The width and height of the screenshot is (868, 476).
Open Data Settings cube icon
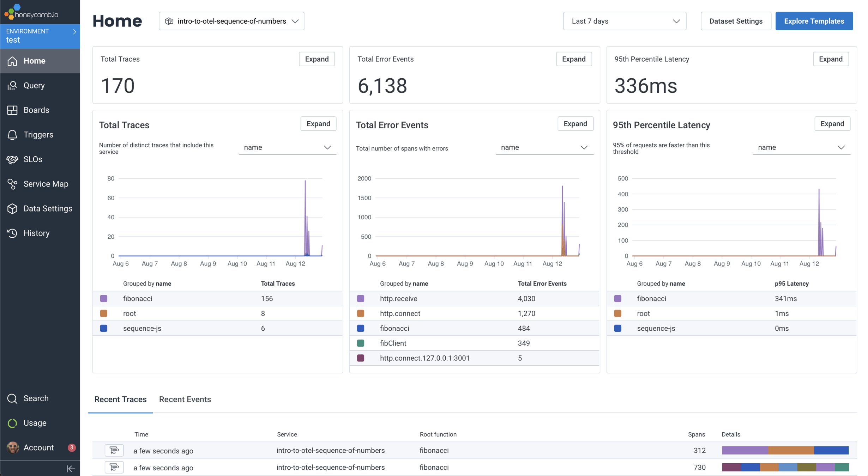click(12, 209)
